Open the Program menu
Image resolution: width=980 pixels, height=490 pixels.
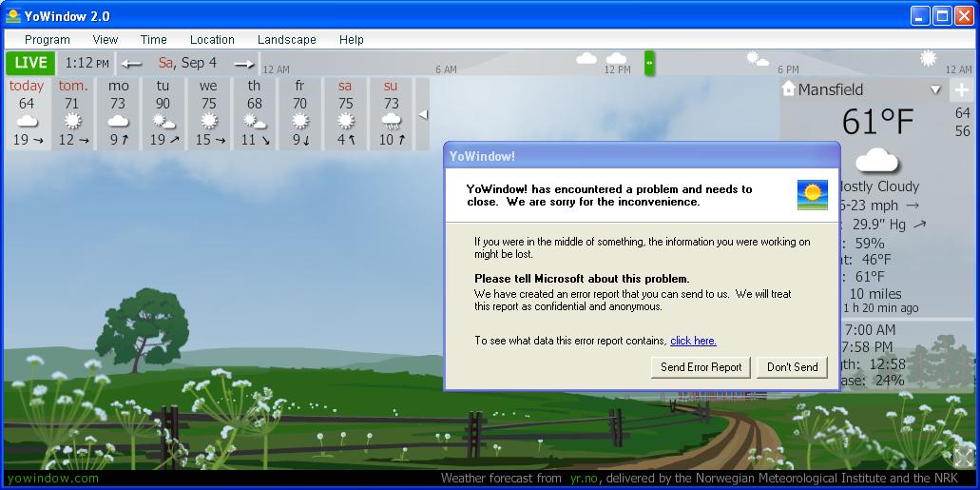tap(47, 39)
